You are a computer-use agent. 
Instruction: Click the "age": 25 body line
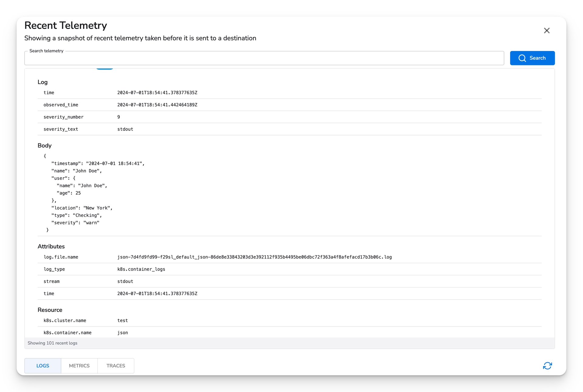(69, 193)
